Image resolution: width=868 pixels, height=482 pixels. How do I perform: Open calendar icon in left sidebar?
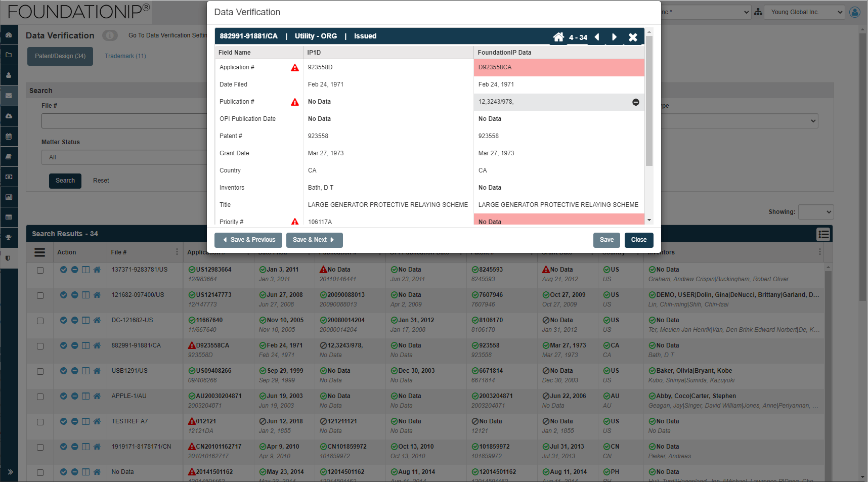(x=9, y=137)
